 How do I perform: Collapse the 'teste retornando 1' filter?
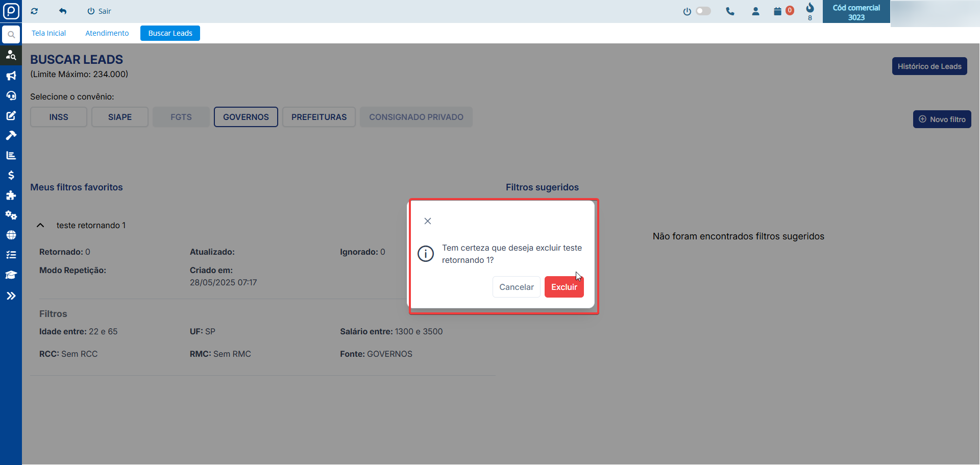(x=40, y=225)
